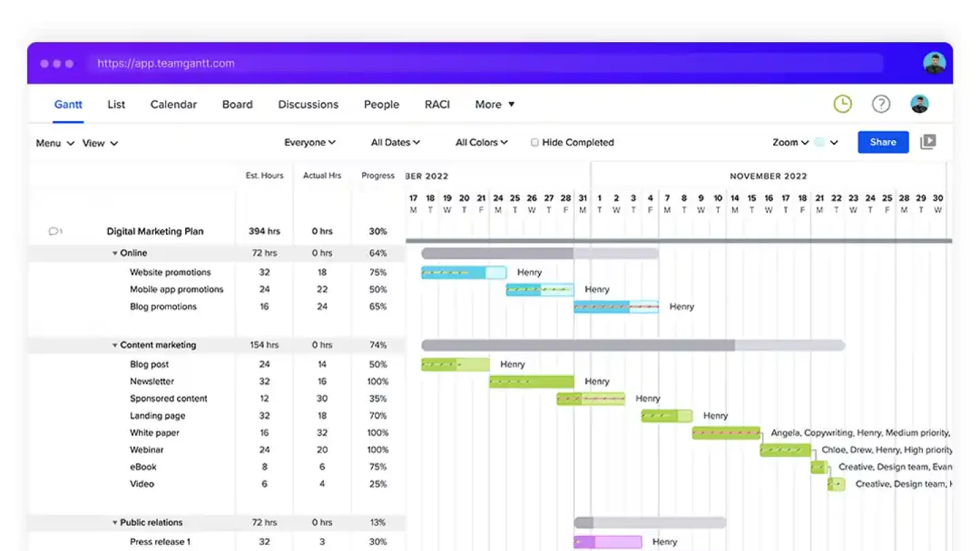Viewport: 980px width, 551px height.
Task: Select the Blog post task name
Action: pyautogui.click(x=150, y=365)
